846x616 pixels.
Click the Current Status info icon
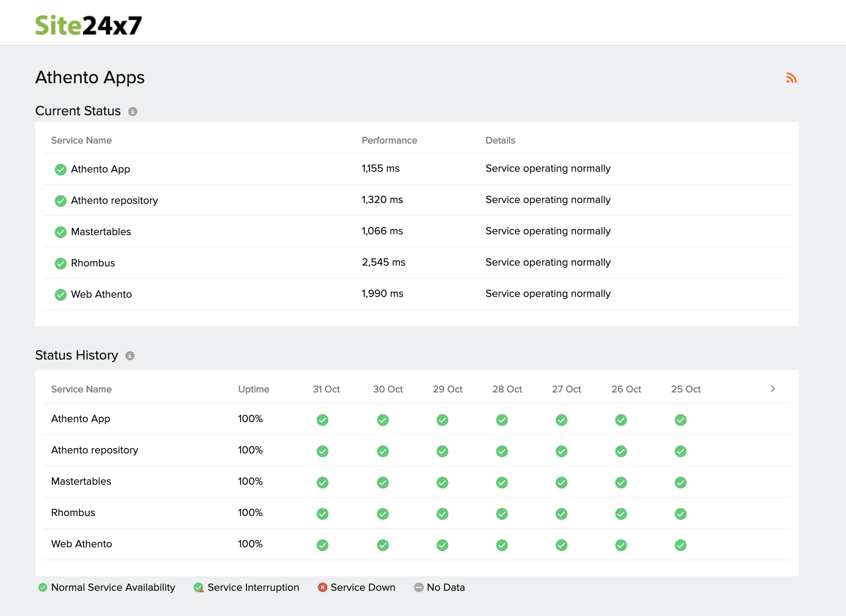(x=132, y=111)
